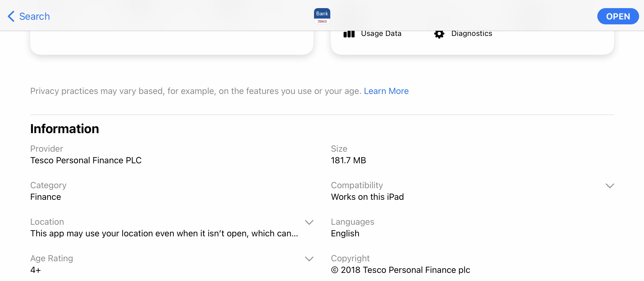Open the Learn More privacy link

click(x=386, y=91)
